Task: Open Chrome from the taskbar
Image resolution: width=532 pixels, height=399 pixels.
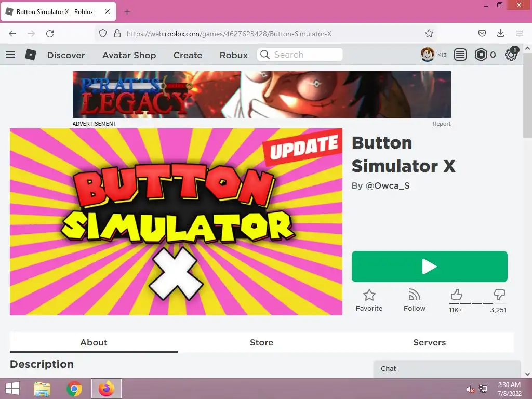Action: pos(74,389)
